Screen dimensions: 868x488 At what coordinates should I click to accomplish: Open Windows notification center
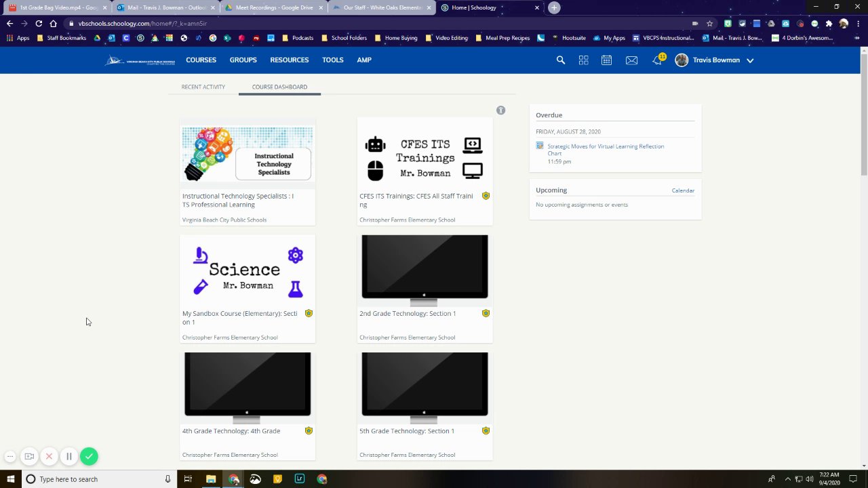click(853, 479)
